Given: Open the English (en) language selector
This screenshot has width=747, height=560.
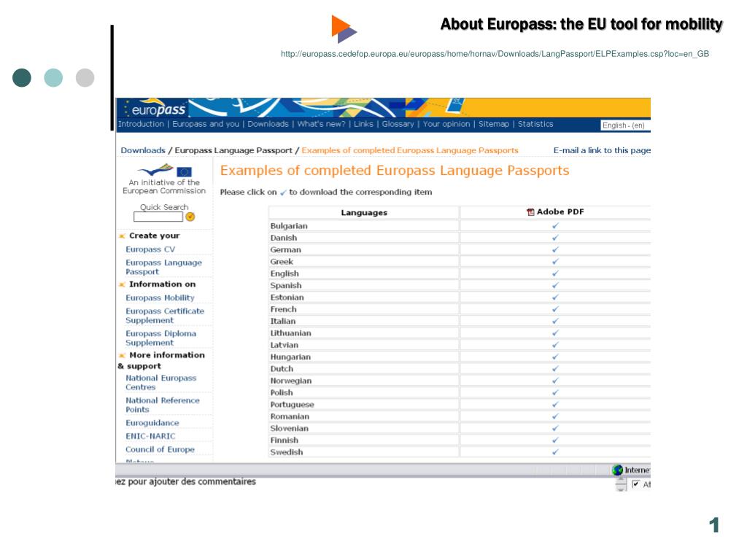Looking at the screenshot, I should [x=624, y=125].
